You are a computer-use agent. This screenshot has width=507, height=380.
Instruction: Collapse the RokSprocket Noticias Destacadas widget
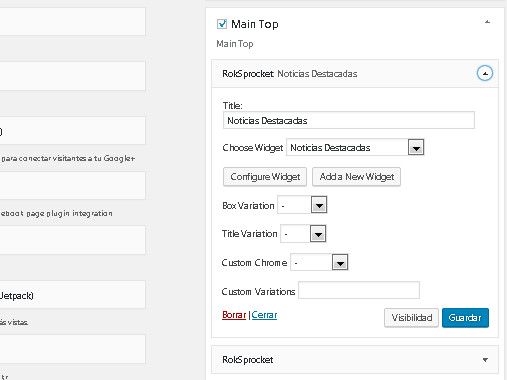tap(485, 73)
